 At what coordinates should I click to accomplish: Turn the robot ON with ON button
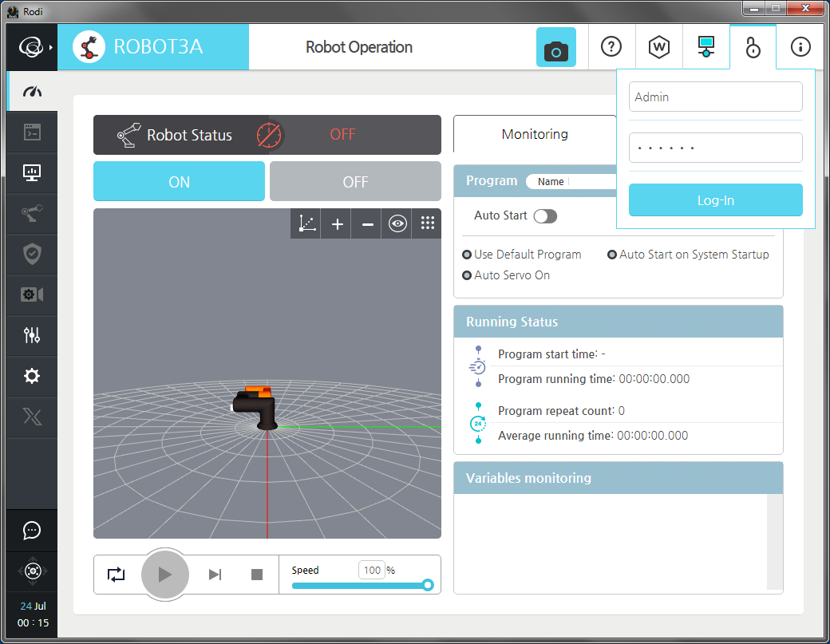click(179, 182)
